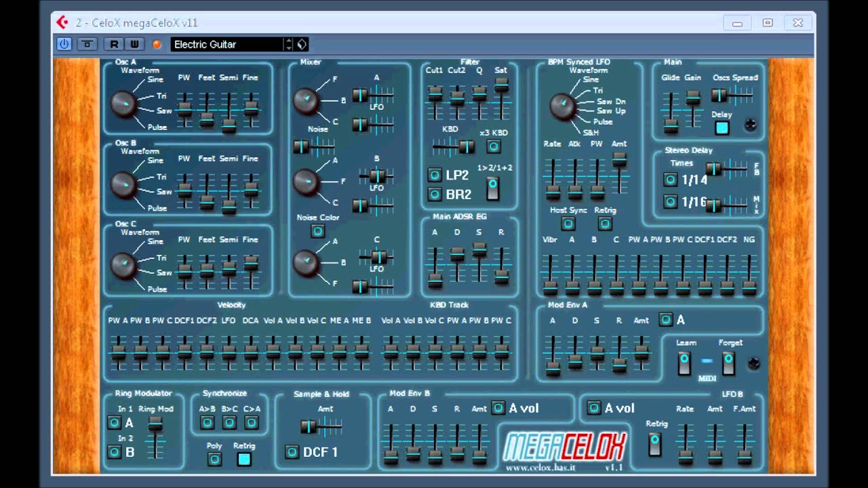Toggle the Retrig button under Synchronize
This screenshot has height=488, width=868.
(244, 459)
